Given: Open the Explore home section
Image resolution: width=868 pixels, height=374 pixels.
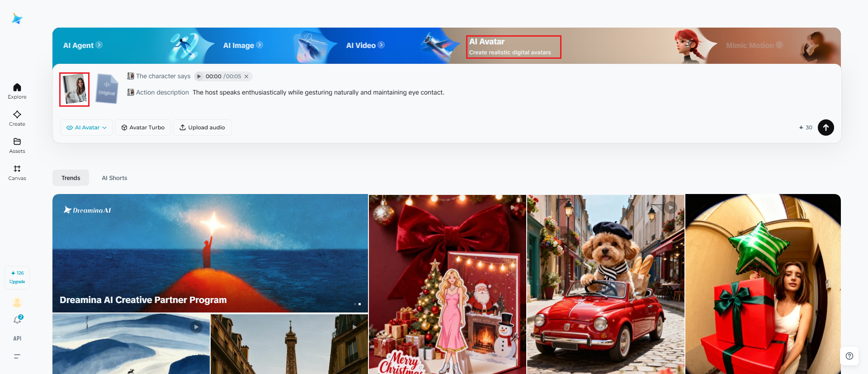Looking at the screenshot, I should [17, 91].
